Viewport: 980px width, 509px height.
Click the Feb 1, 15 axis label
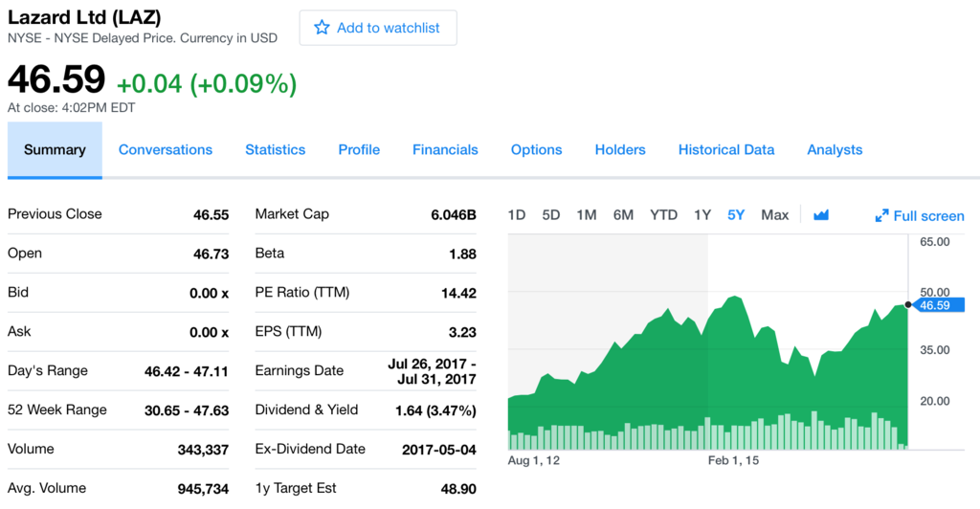[733, 461]
